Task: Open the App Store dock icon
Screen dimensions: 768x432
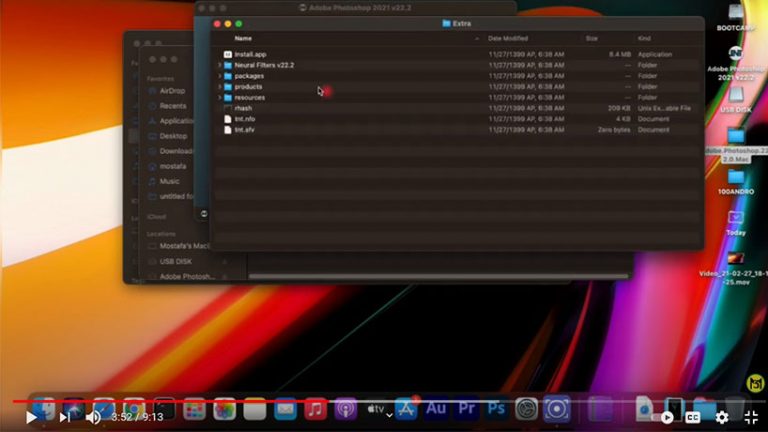Action: tap(406, 409)
